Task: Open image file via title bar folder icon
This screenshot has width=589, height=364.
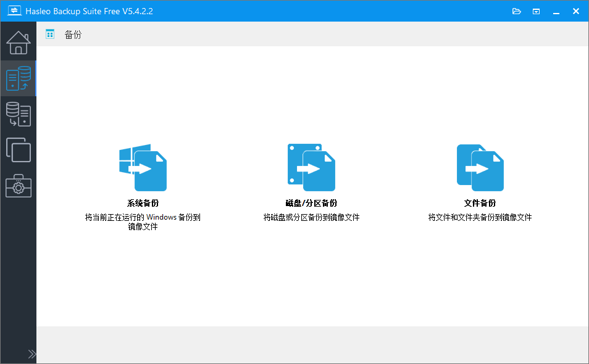Action: pos(517,11)
